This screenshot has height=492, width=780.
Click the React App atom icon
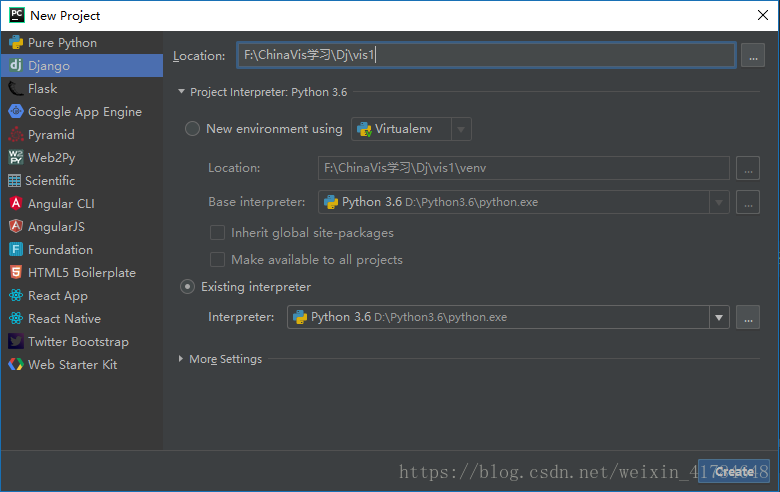coord(16,295)
